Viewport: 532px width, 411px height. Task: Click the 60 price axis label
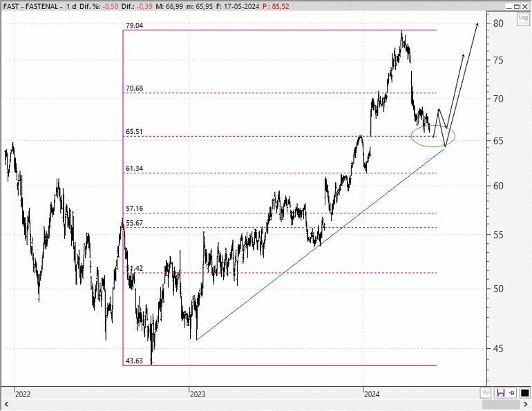pos(498,186)
